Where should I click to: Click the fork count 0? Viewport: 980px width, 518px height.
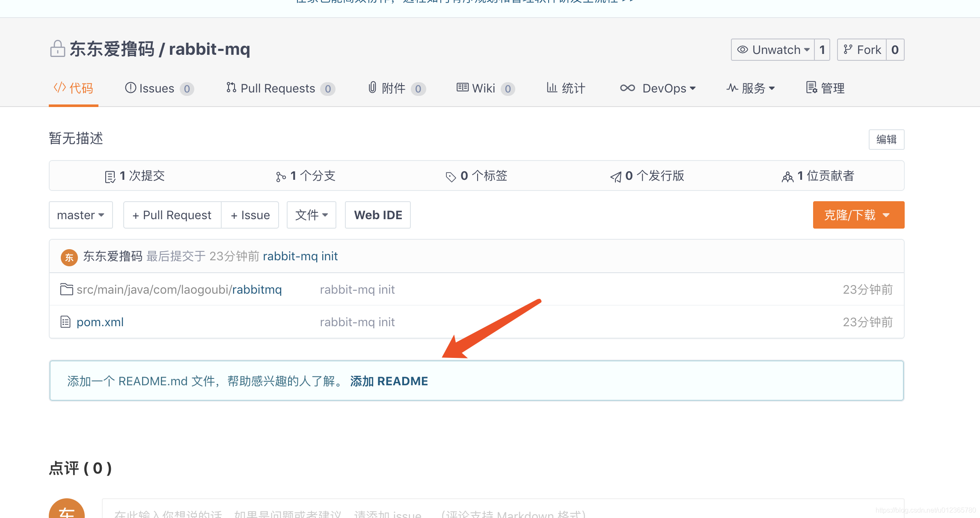[x=895, y=50]
